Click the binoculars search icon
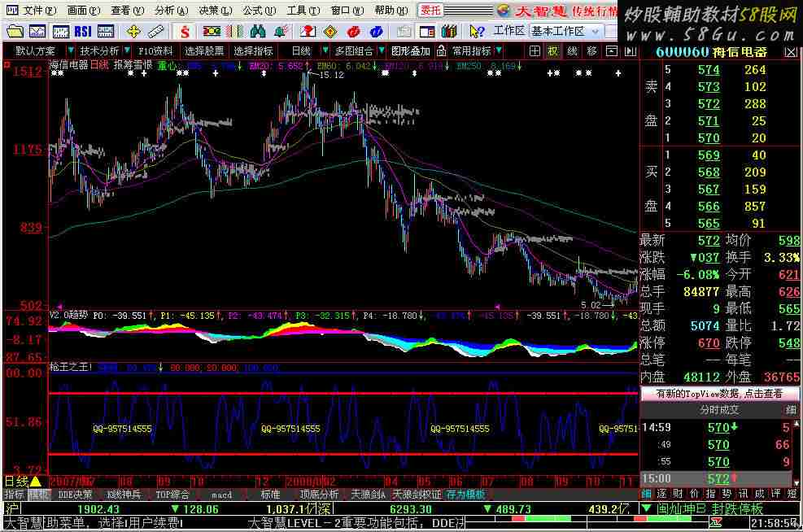The width and height of the screenshot is (803, 532). click(x=258, y=32)
